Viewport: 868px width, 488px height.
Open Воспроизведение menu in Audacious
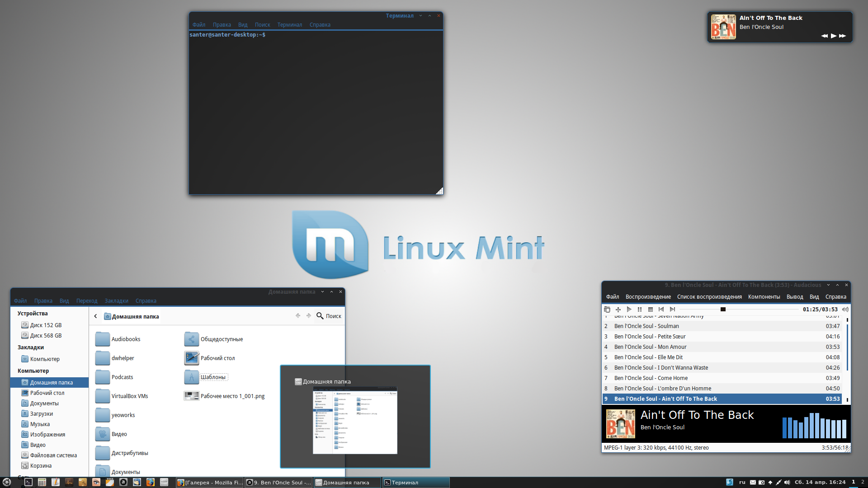tap(648, 297)
